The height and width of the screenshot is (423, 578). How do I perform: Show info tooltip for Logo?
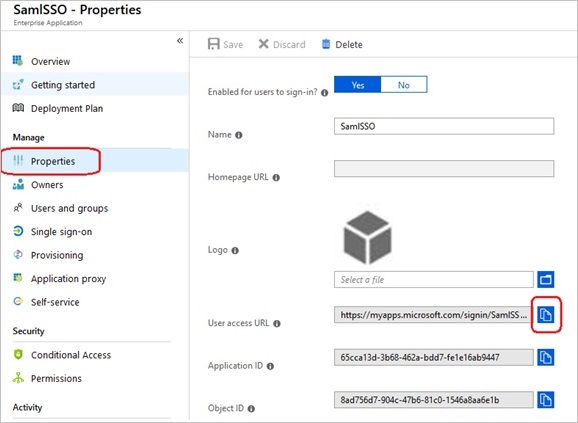coord(235,251)
